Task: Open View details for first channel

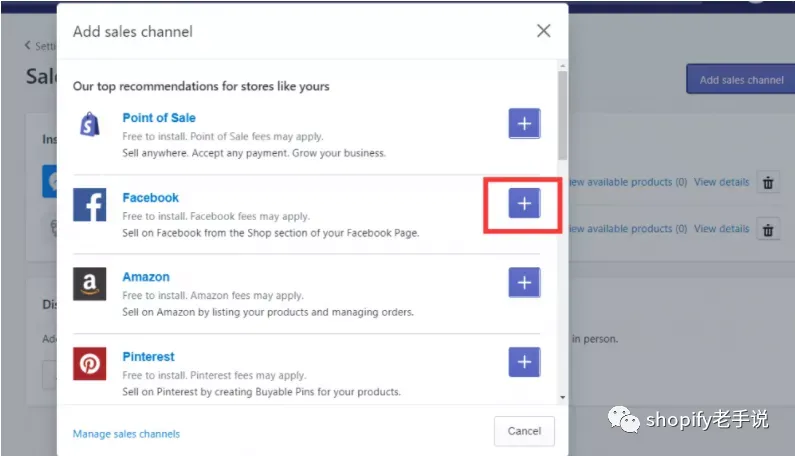Action: coord(721,182)
